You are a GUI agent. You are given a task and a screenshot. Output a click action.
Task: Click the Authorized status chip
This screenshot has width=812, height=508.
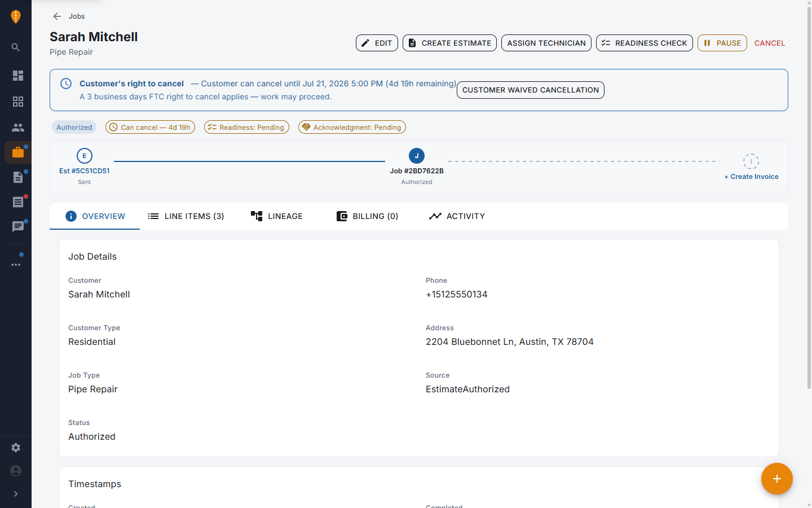point(74,127)
